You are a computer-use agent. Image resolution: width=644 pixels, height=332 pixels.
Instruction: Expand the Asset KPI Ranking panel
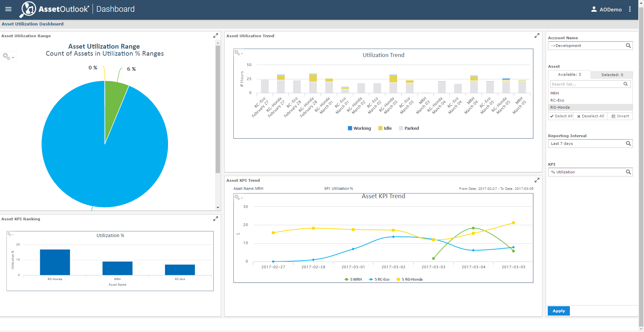coord(216,219)
